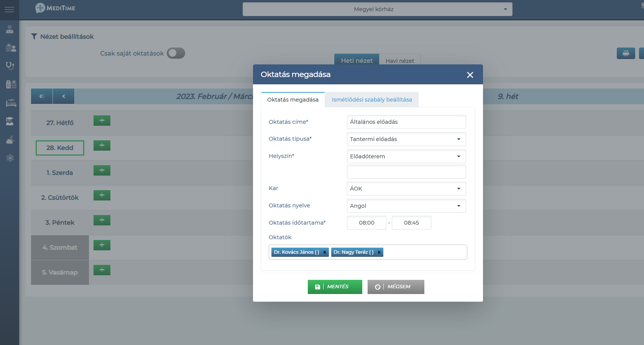Add a session on 5. Vasárnap

pos(102,270)
